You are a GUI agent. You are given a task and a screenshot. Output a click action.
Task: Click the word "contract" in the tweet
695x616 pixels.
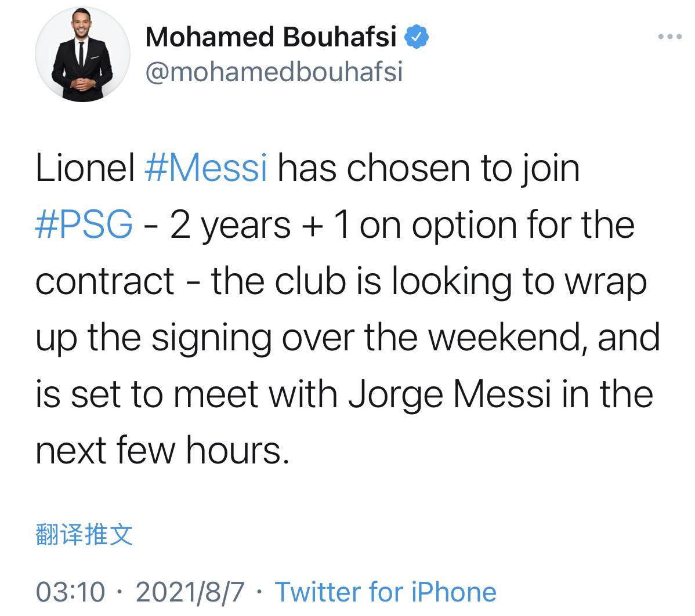tap(105, 282)
